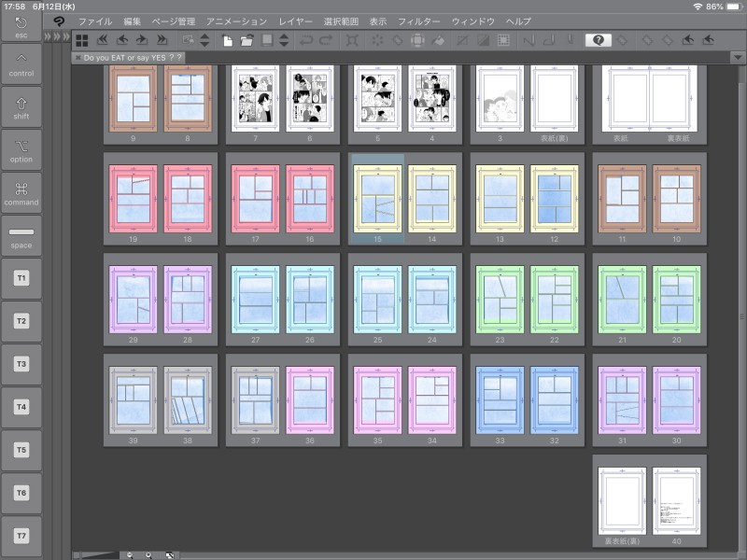Click the deselect icon
The image size is (747, 560).
462,40
